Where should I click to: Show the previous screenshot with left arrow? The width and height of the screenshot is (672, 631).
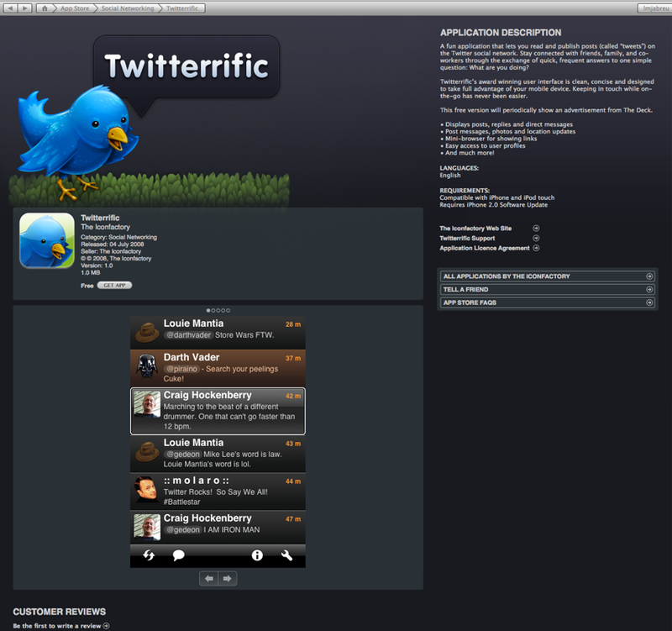pos(208,579)
